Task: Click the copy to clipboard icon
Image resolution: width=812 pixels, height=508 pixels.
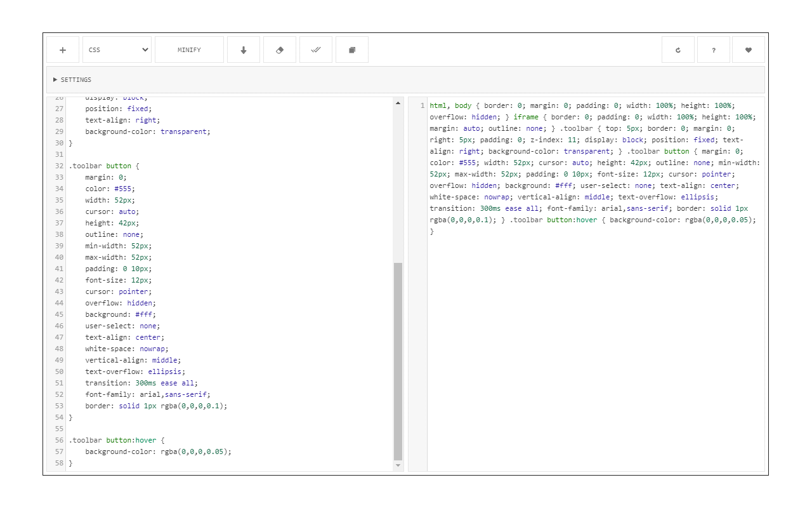Action: pyautogui.click(x=352, y=50)
